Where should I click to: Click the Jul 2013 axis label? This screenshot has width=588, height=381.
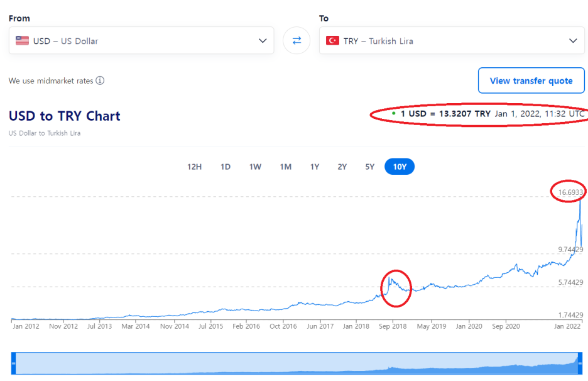(99, 326)
